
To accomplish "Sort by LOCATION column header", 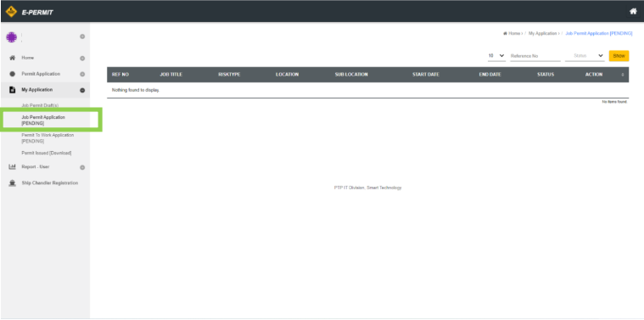I will point(287,75).
